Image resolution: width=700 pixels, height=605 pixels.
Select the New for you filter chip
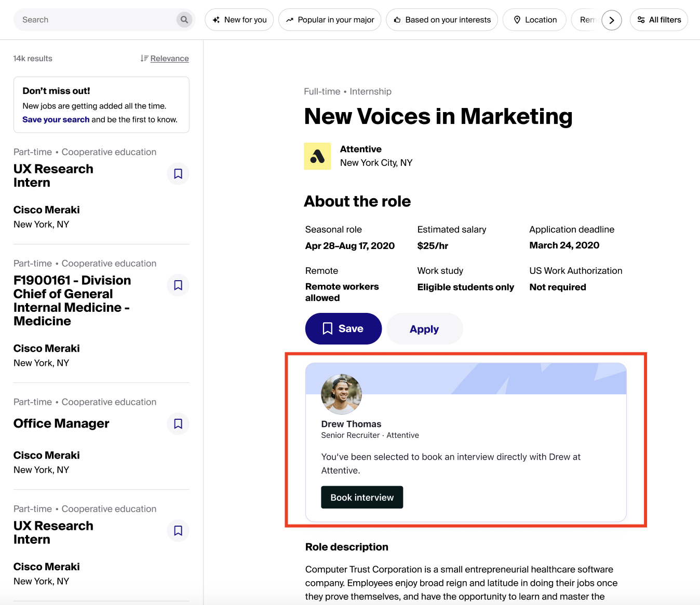[239, 20]
